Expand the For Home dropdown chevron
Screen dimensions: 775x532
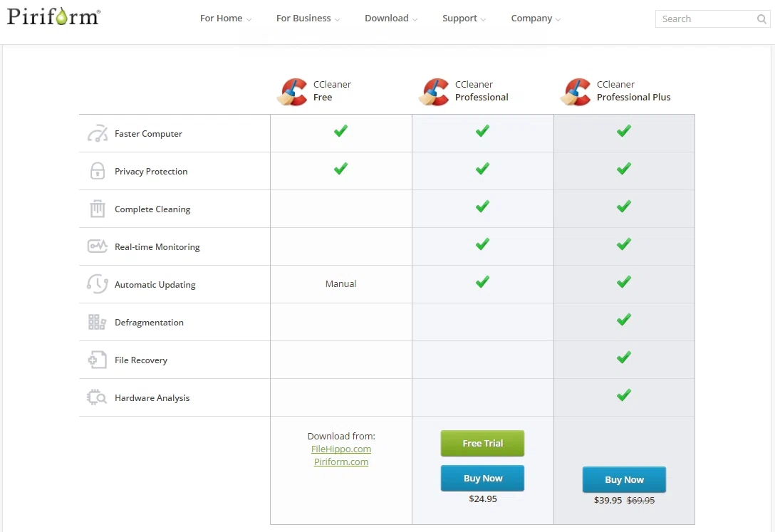pyautogui.click(x=249, y=20)
